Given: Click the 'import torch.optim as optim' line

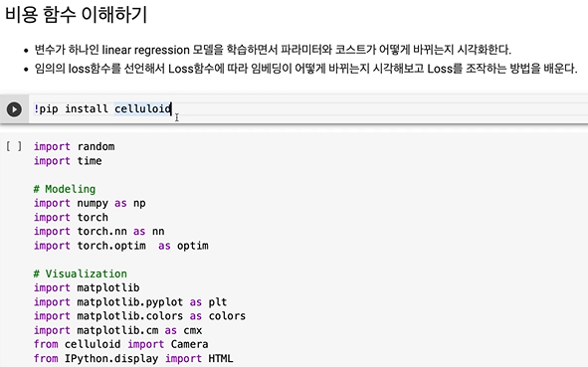Looking at the screenshot, I should [x=121, y=246].
